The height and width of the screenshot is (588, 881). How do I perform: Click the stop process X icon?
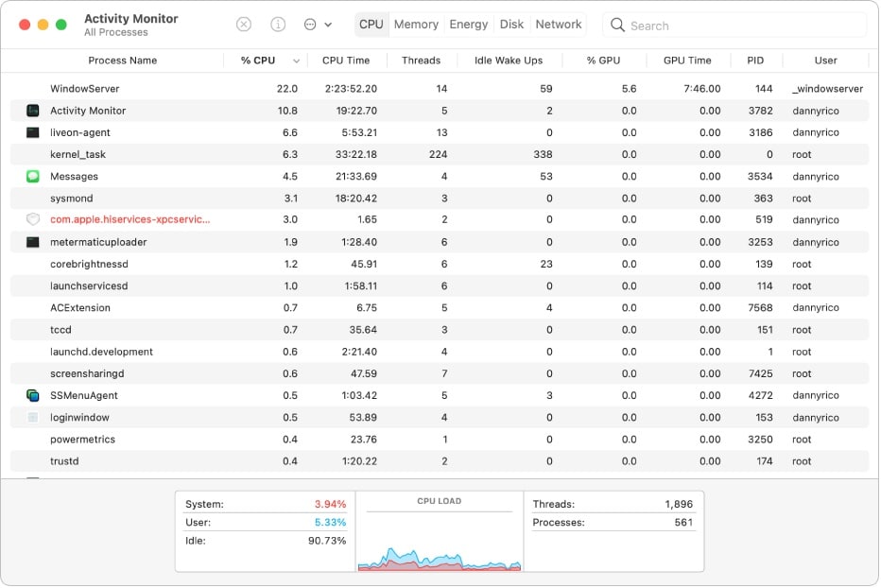(244, 25)
